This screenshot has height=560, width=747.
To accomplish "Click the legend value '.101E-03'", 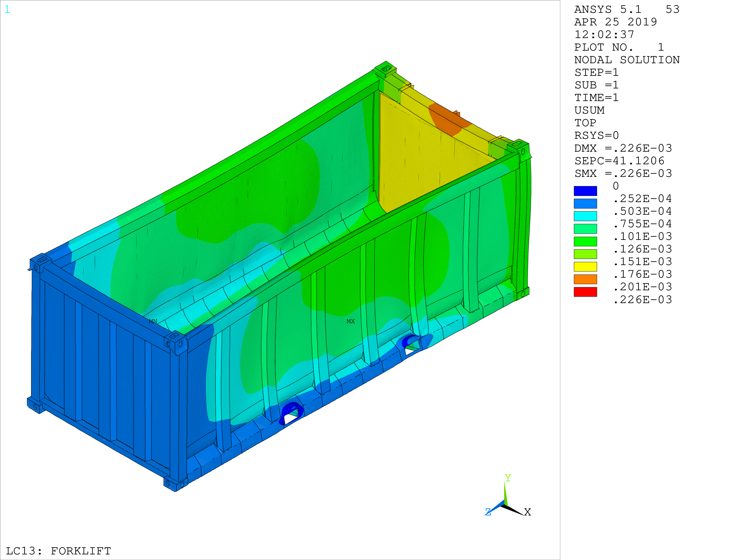I will pyautogui.click(x=643, y=236).
